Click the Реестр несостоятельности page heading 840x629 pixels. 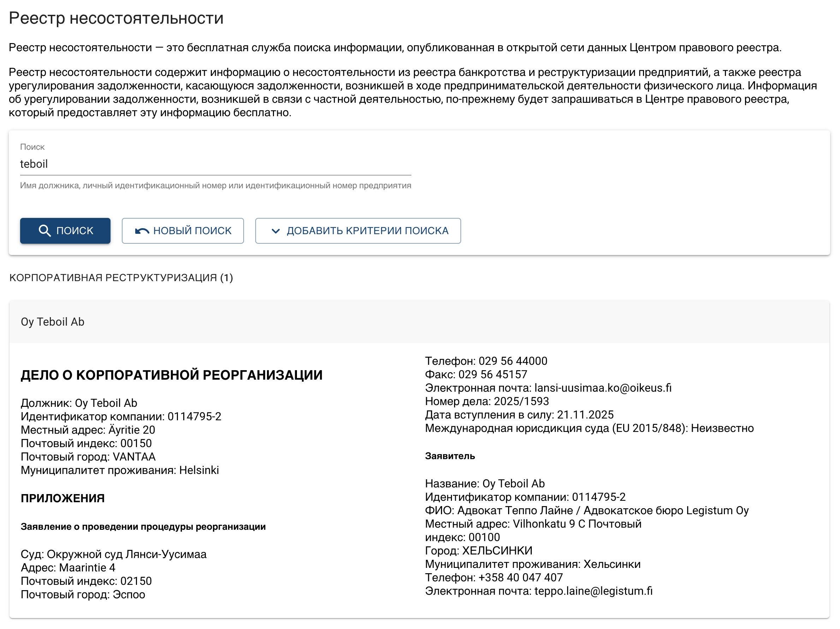[x=116, y=18]
